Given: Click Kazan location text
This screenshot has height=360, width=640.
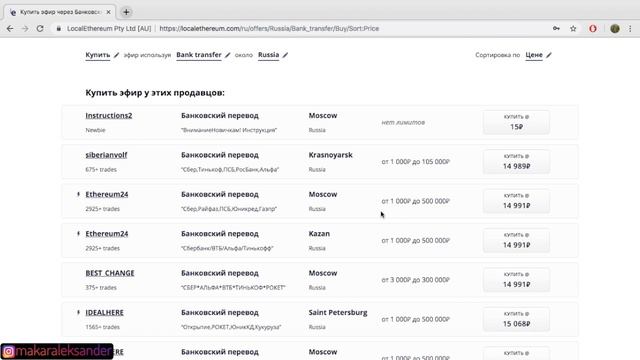Looking at the screenshot, I should 319,234.
